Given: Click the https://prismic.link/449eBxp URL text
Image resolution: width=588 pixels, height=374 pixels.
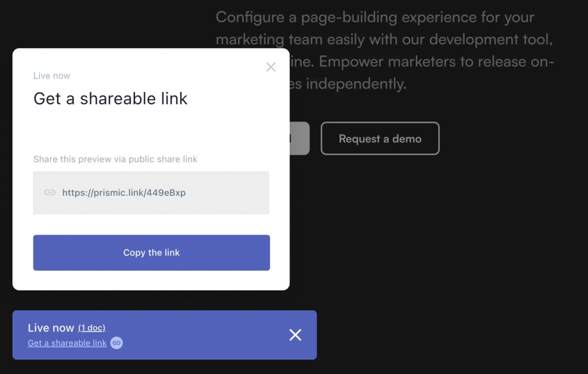Looking at the screenshot, I should coord(123,192).
